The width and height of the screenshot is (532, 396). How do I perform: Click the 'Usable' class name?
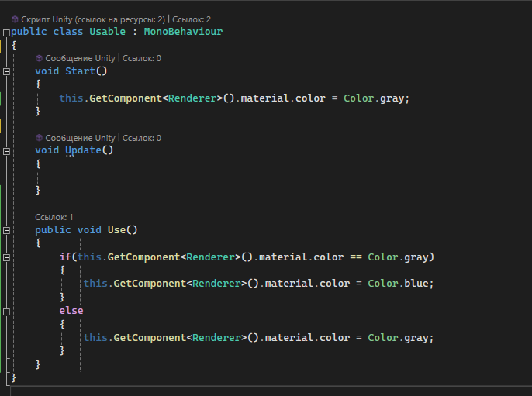(x=107, y=32)
